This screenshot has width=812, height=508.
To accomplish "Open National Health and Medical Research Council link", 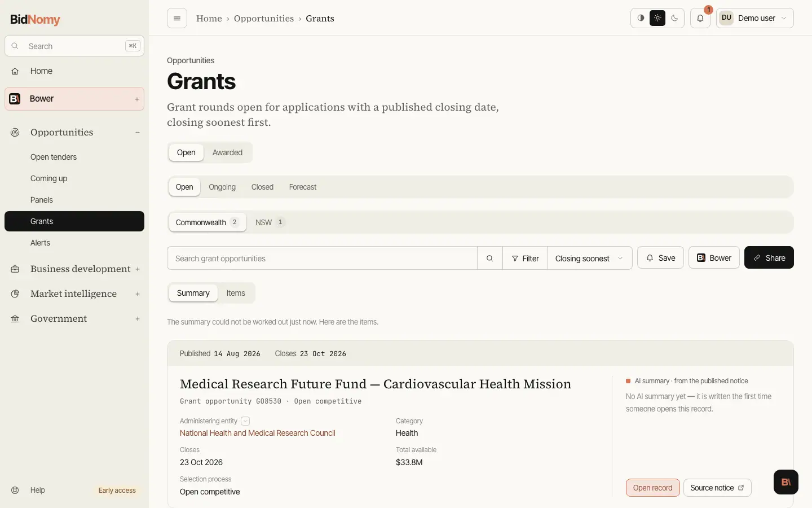I will point(258,433).
